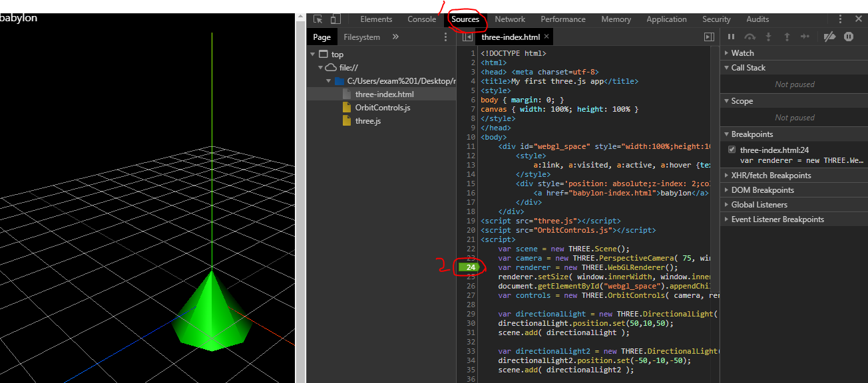Click '<script src="three.js">' code line
The width and height of the screenshot is (868, 383).
pos(550,221)
